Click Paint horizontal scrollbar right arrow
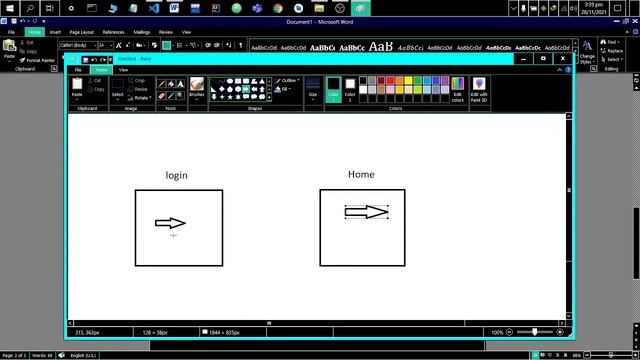Viewport: 640px width, 360px height. 562,323
